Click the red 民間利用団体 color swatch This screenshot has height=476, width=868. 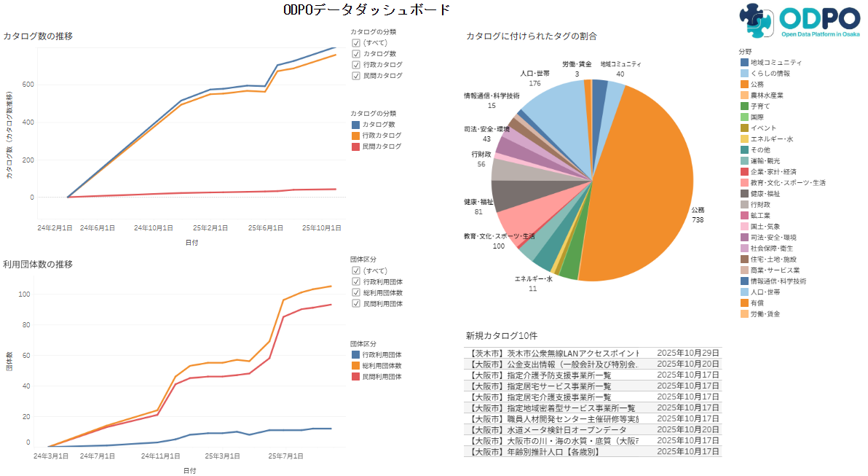click(356, 375)
